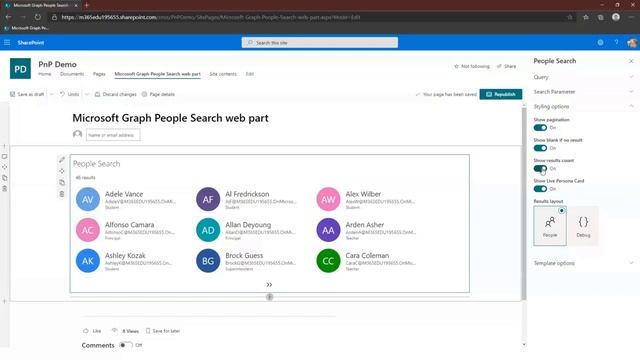Expand the Query section
The height and width of the screenshot is (360, 640).
[584, 77]
